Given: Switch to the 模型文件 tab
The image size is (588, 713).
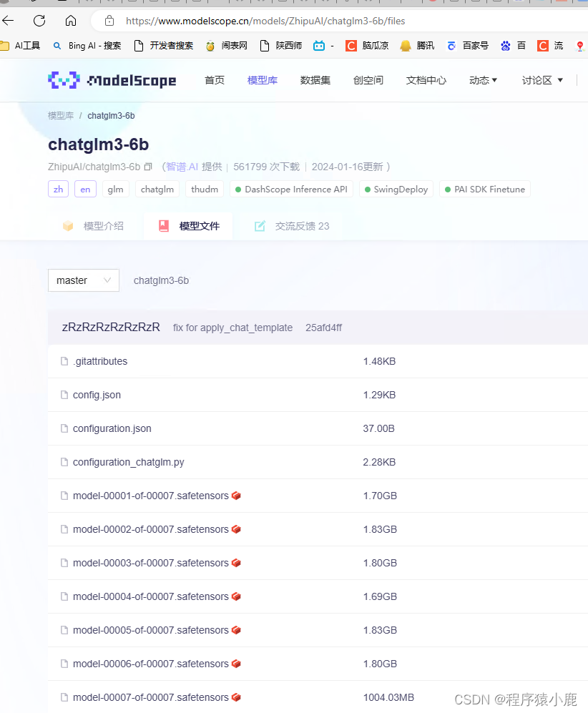Looking at the screenshot, I should click(188, 226).
